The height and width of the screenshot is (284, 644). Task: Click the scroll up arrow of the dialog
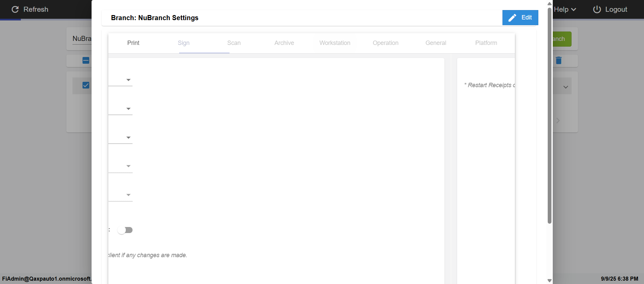coord(549,4)
